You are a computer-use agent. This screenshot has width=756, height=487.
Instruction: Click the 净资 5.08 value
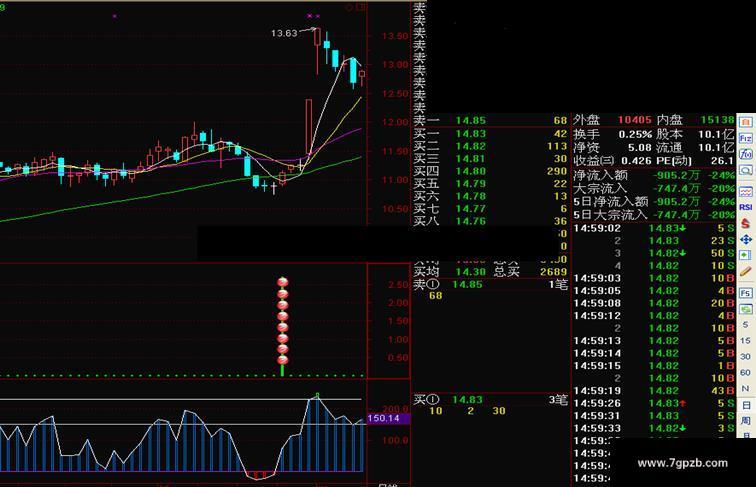click(x=639, y=147)
